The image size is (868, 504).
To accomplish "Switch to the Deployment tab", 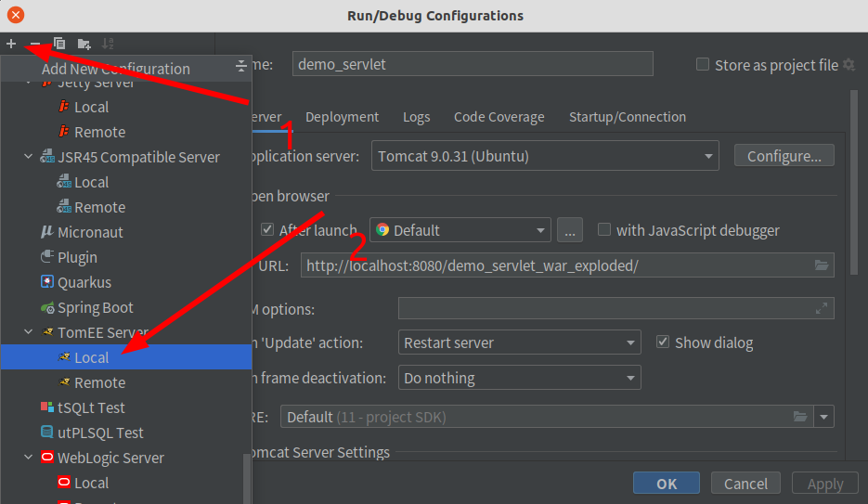I will [343, 117].
